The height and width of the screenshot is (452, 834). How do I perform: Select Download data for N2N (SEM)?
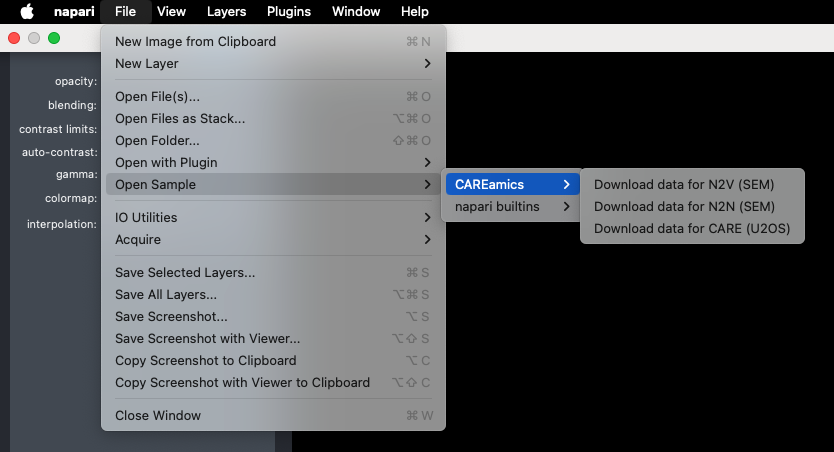(x=684, y=206)
